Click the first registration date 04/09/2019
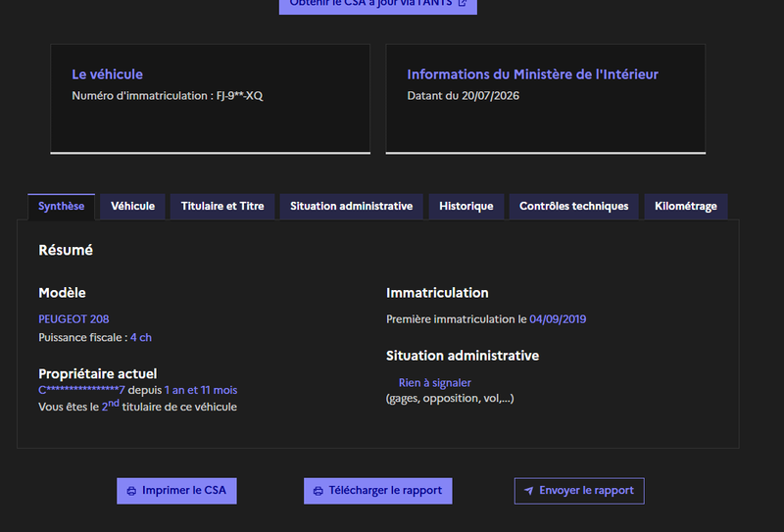 pyautogui.click(x=558, y=319)
